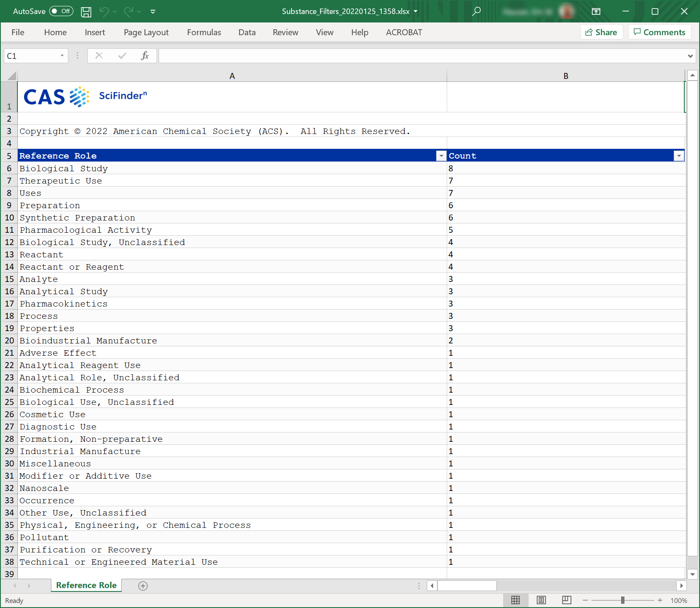Image resolution: width=700 pixels, height=608 pixels.
Task: Open the Redo history dropdown
Action: (139, 12)
